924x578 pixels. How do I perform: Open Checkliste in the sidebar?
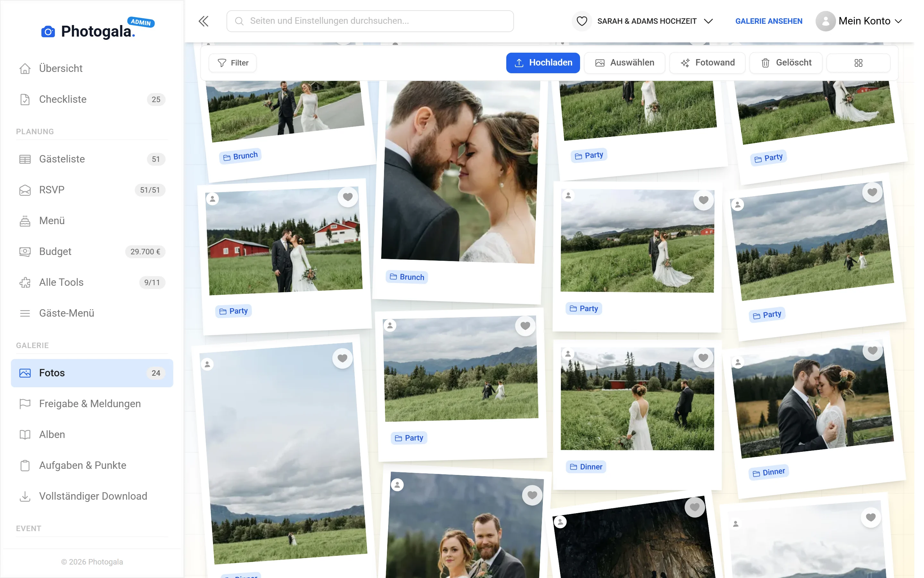click(92, 100)
